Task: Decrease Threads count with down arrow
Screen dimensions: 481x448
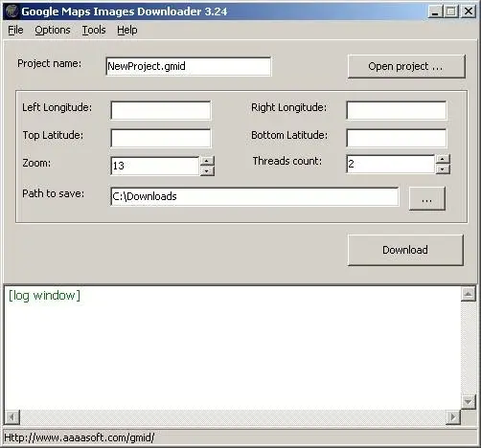Action: click(443, 169)
